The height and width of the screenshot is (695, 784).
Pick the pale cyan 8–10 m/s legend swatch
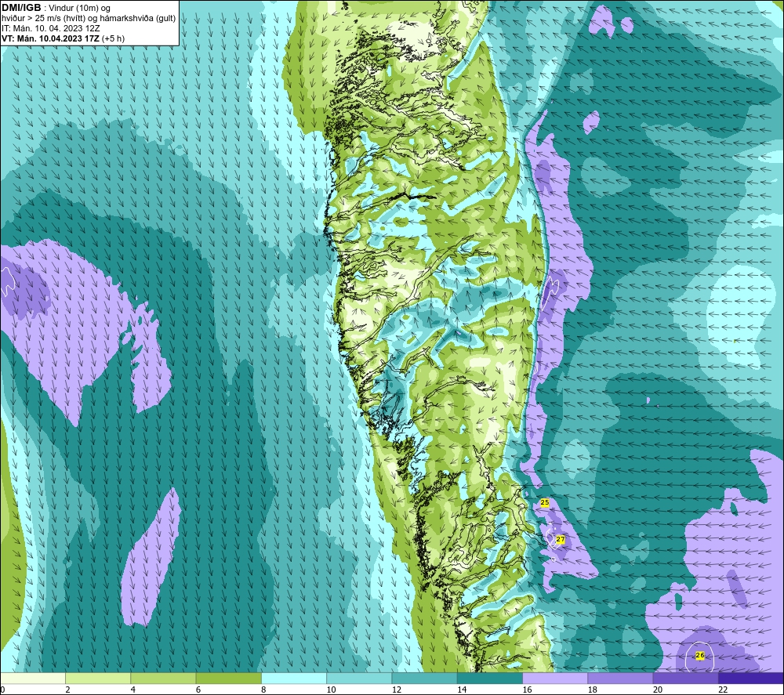point(294,678)
